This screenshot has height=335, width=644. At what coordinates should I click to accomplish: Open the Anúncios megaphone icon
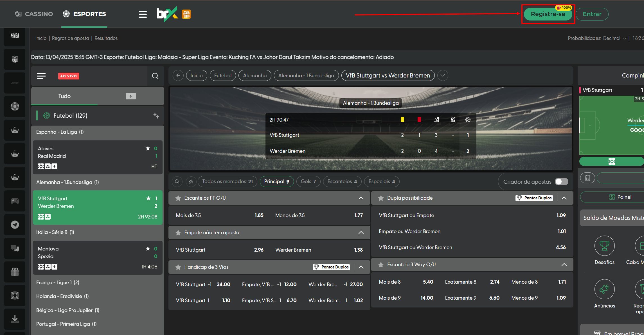click(x=604, y=289)
